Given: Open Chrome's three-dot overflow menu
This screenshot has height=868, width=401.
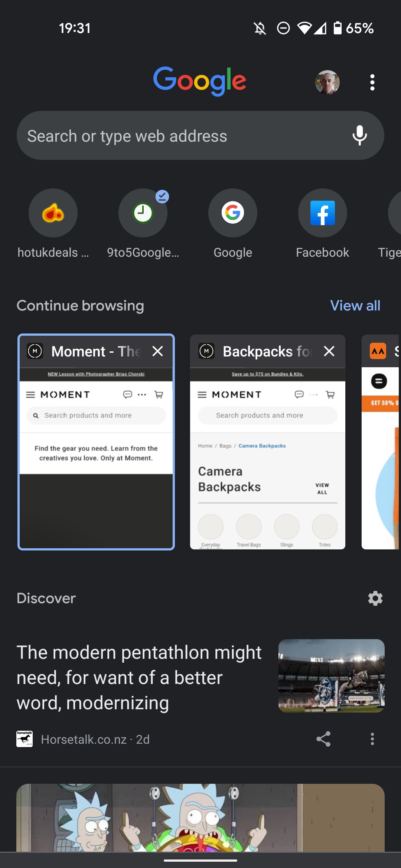Looking at the screenshot, I should point(372,82).
